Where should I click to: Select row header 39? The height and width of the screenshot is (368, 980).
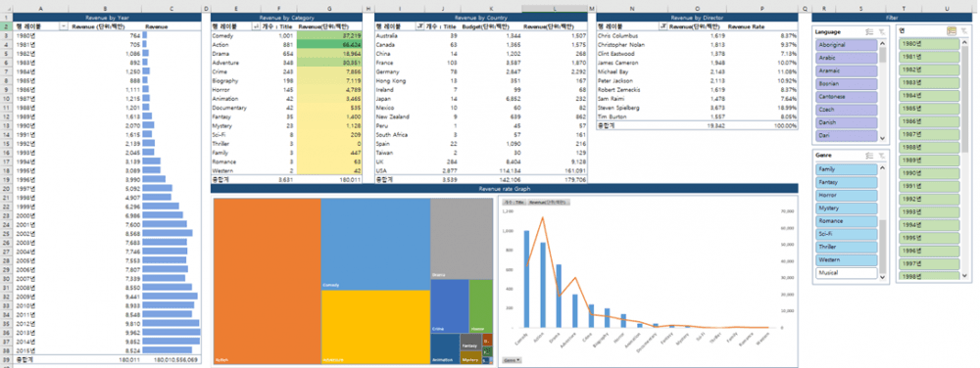click(x=6, y=360)
